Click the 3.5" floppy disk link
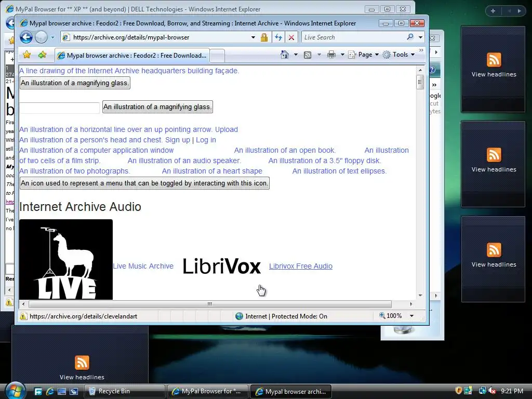532x399 pixels. [325, 161]
